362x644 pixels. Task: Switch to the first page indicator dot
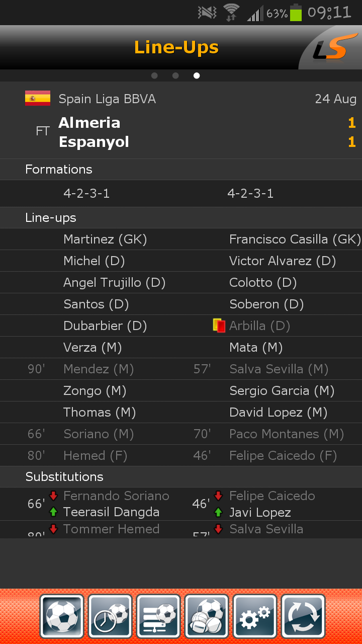[154, 75]
